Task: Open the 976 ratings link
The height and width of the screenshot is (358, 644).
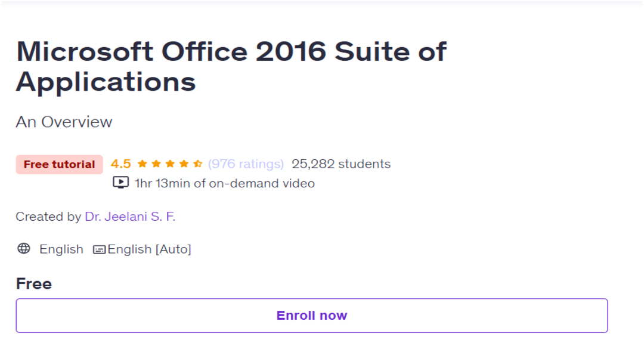Action: point(246,164)
